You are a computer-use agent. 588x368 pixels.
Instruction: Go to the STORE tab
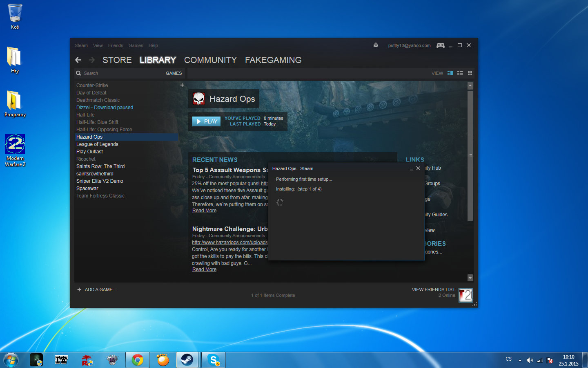117,60
